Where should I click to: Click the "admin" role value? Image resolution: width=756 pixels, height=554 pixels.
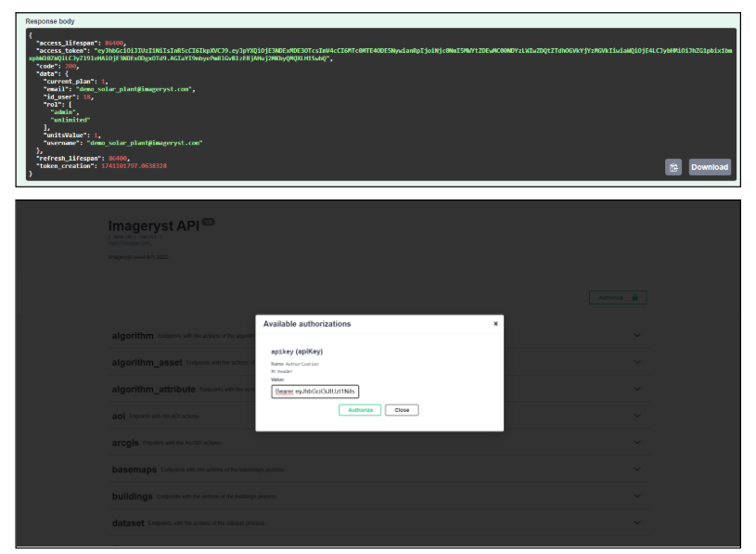65,112
